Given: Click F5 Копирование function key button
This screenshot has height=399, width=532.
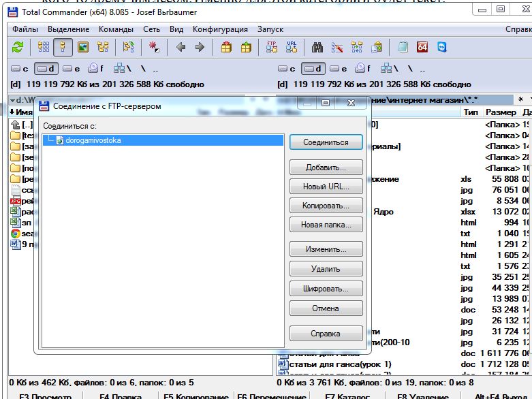Looking at the screenshot, I should [x=196, y=397].
